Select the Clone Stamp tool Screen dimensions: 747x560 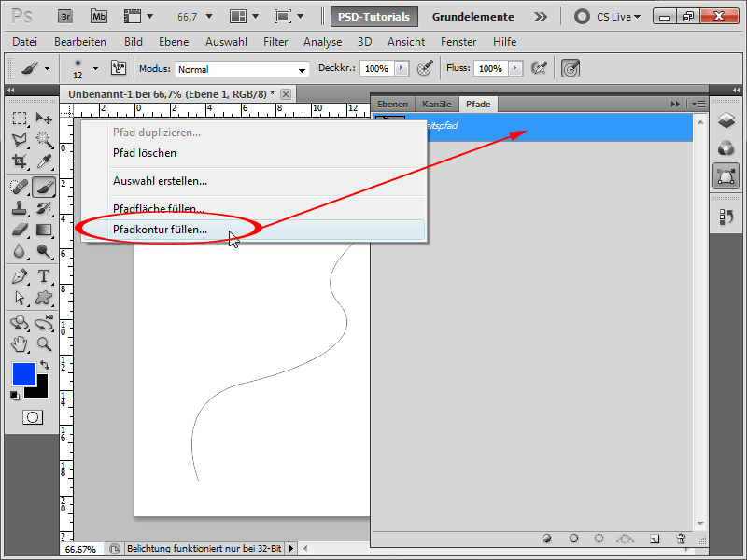(20, 208)
